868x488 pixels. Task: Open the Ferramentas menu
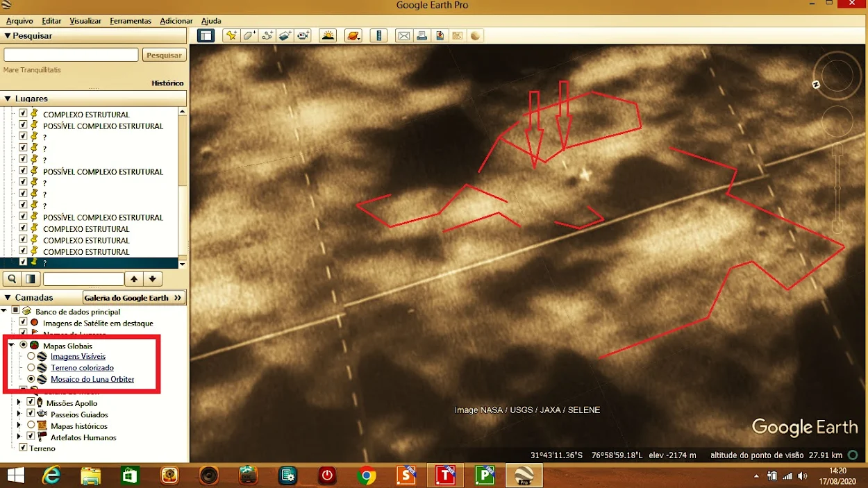[131, 21]
